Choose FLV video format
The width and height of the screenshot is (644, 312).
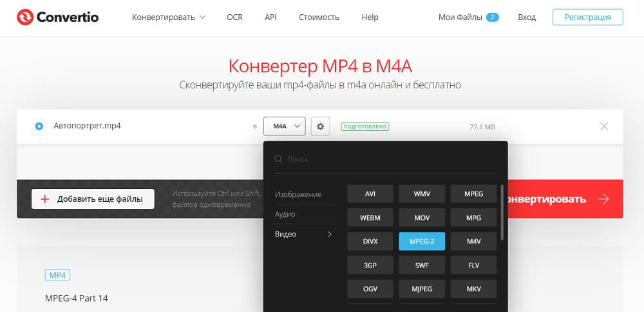pos(473,265)
